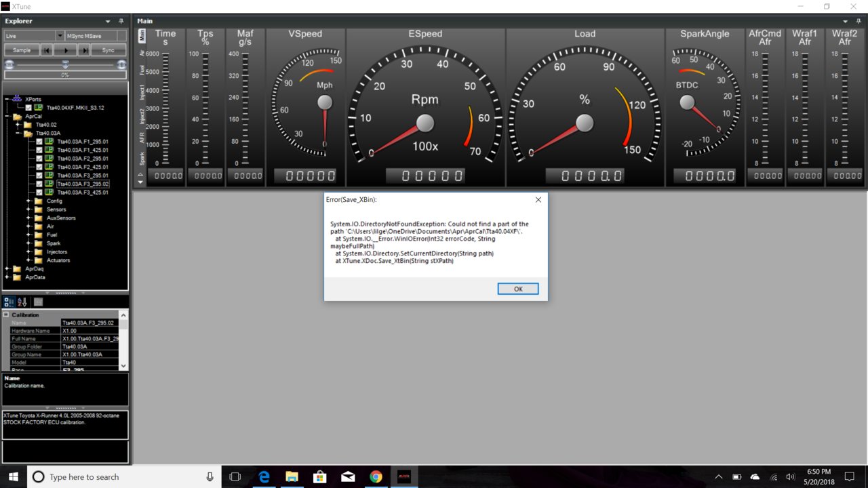868x488 pixels.
Task: Open the Live mode dropdown
Action: (60, 35)
